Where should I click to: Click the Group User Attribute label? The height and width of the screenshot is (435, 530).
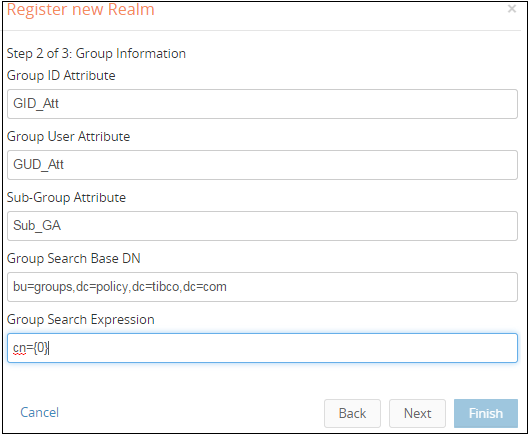point(68,137)
